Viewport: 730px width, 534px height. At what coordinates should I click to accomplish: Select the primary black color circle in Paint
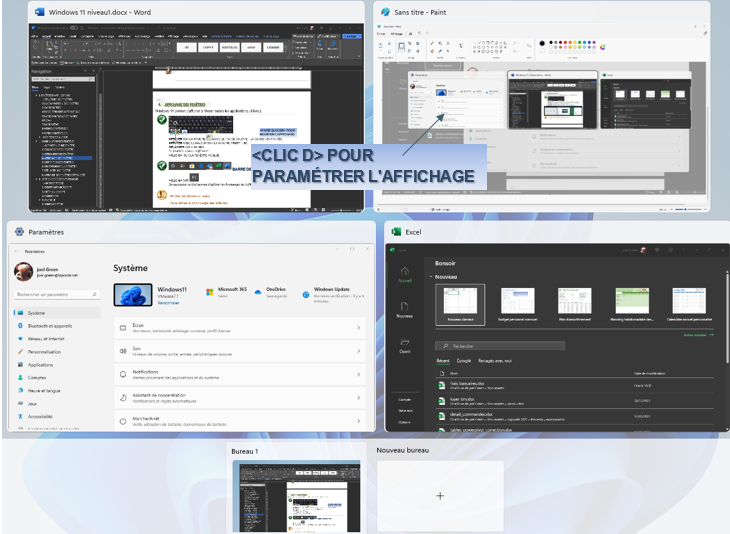pos(542,43)
